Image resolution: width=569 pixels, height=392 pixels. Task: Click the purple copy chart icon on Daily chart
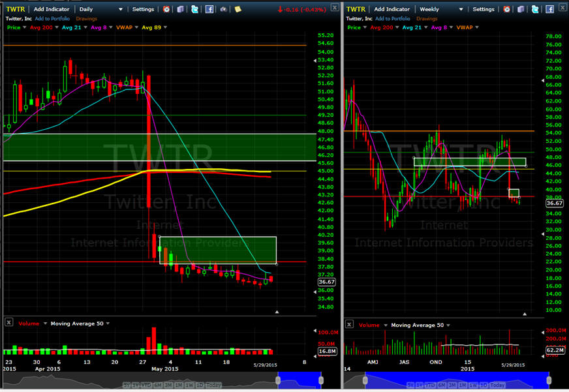(181, 9)
